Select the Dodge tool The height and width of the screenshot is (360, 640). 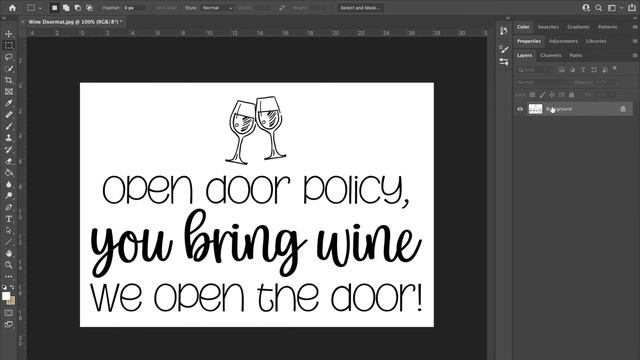[x=9, y=196]
